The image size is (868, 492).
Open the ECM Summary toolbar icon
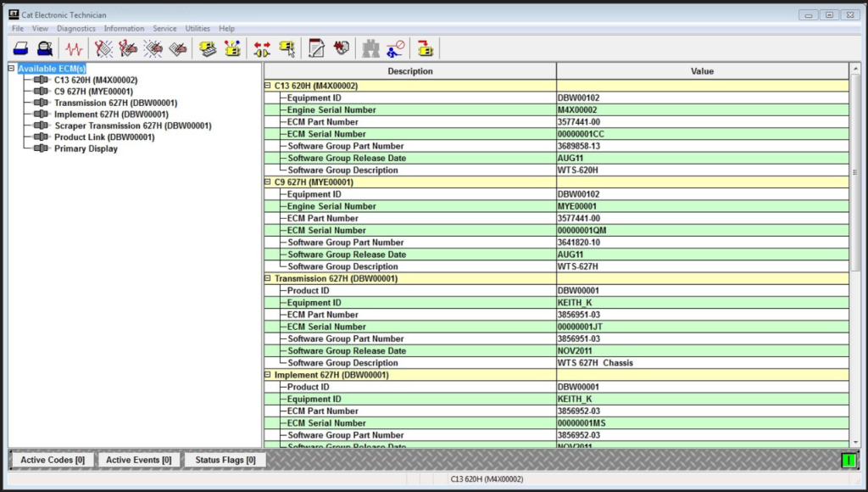pos(208,49)
